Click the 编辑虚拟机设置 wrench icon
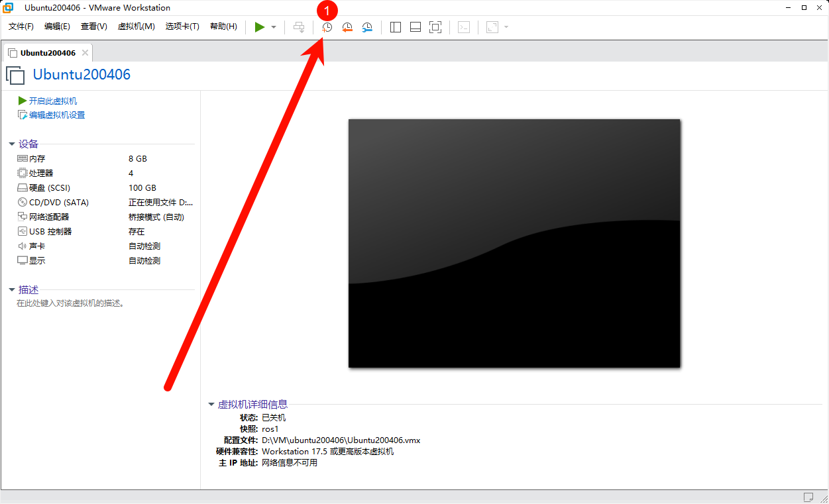The width and height of the screenshot is (829, 504). tap(23, 115)
